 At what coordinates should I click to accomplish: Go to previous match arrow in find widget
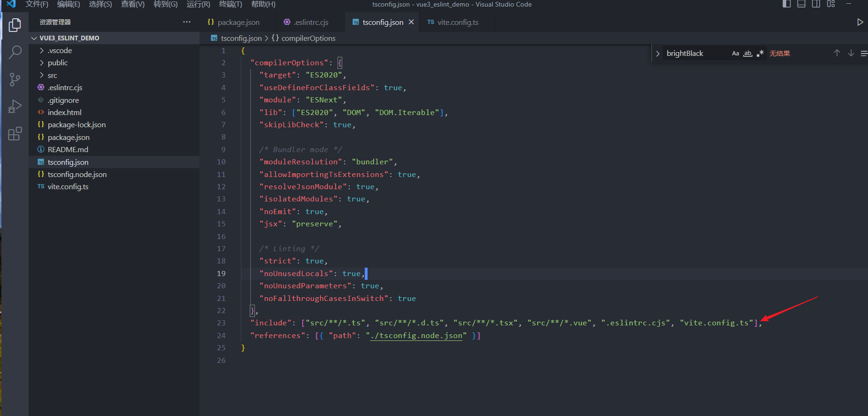tap(837, 53)
